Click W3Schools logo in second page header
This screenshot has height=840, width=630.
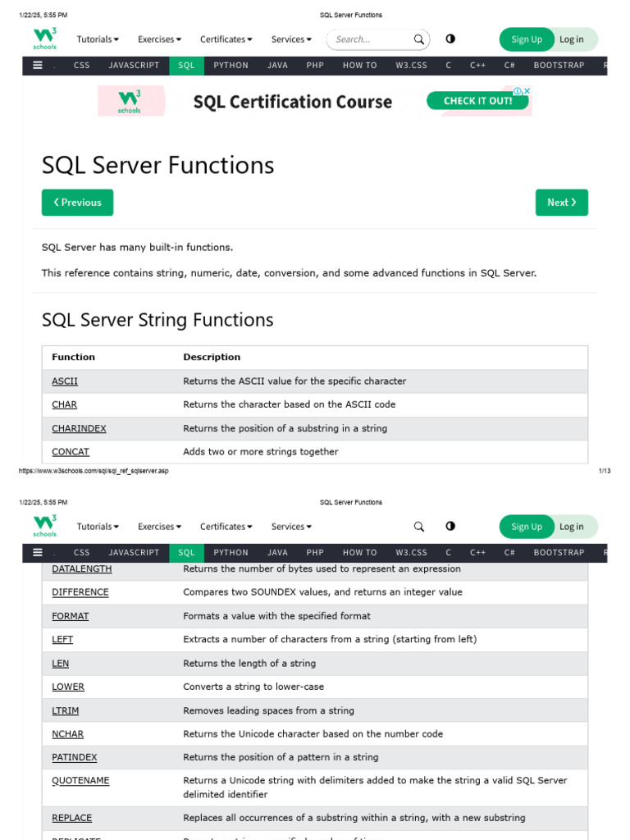[45, 526]
